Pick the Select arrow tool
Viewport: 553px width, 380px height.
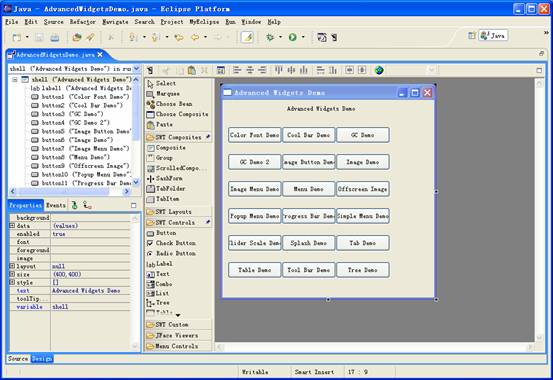pos(162,84)
